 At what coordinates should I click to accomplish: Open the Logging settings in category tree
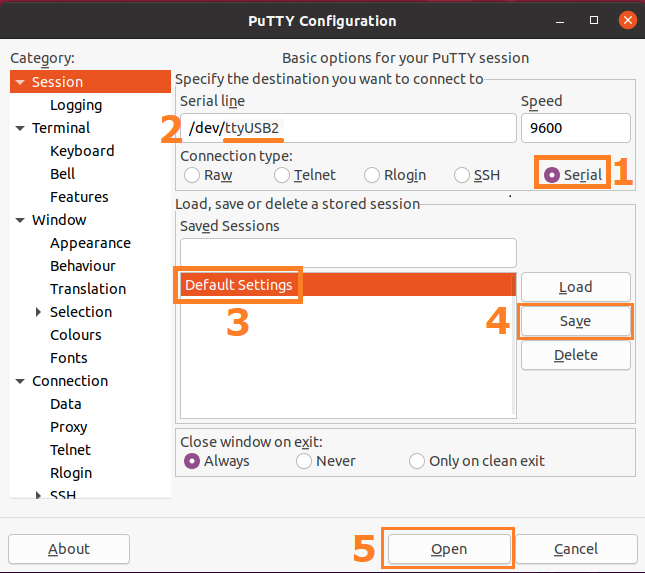click(x=76, y=105)
